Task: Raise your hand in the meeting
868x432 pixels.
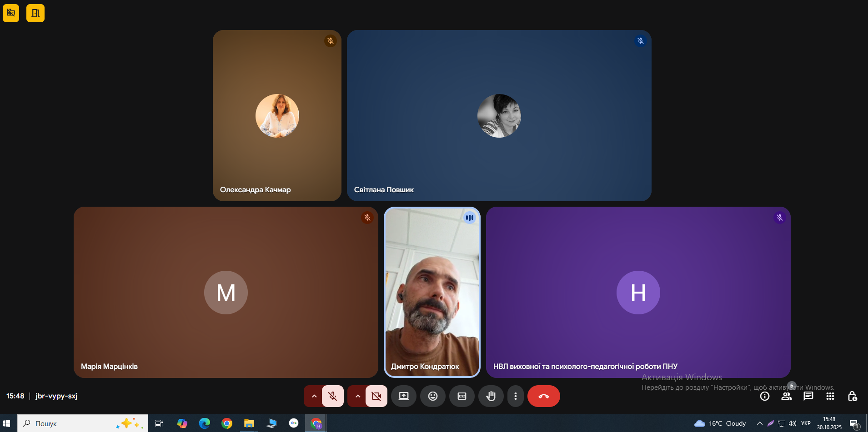Action: [491, 396]
